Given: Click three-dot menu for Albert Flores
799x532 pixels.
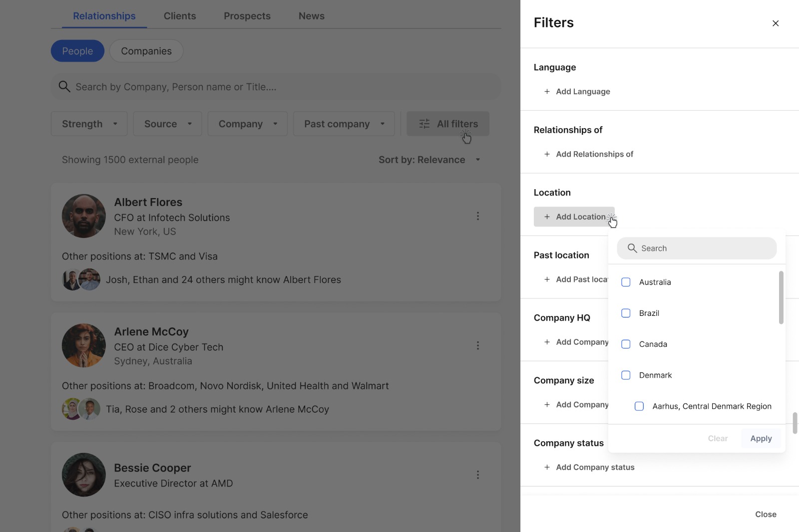Looking at the screenshot, I should tap(477, 216).
